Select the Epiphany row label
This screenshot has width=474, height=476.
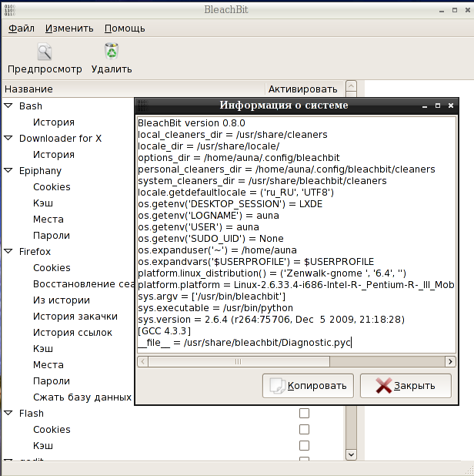point(40,171)
